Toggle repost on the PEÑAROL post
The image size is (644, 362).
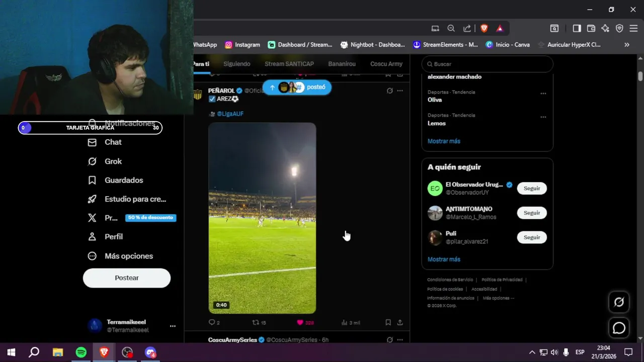pos(259,322)
